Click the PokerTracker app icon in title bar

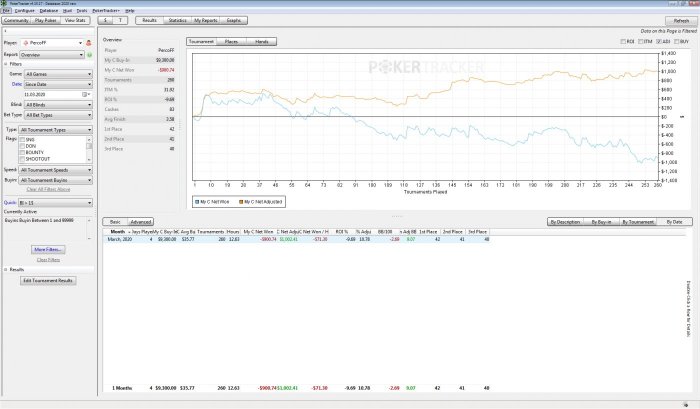(x=4, y=3)
